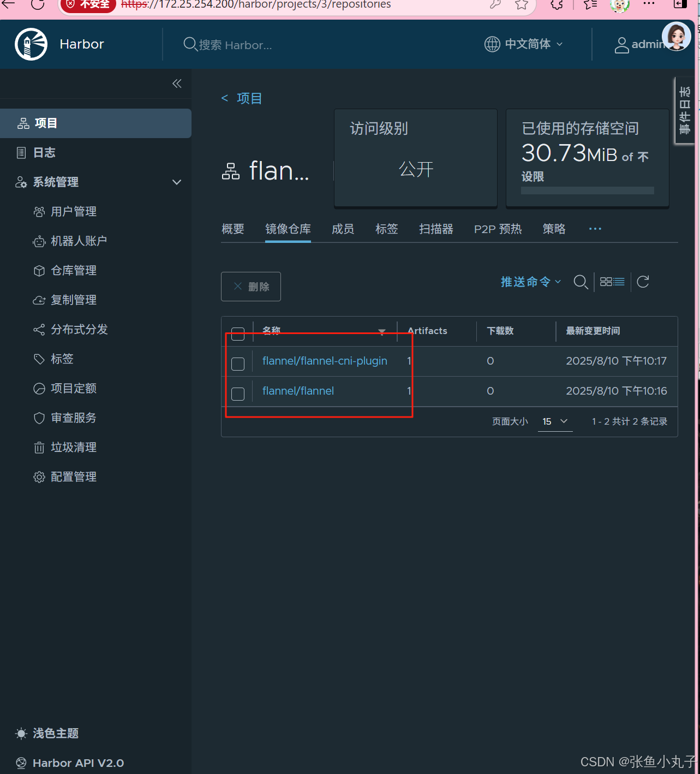Check the flannel/flannel-cni-plugin row checkbox
The height and width of the screenshot is (774, 700).
[238, 364]
